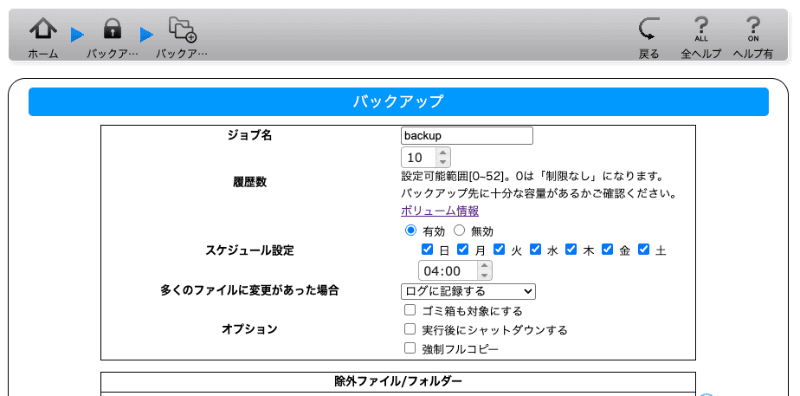Image resolution: width=800 pixels, height=396 pixels.
Task: Increase 履歴数 with up stepper arrow
Action: coord(443,153)
